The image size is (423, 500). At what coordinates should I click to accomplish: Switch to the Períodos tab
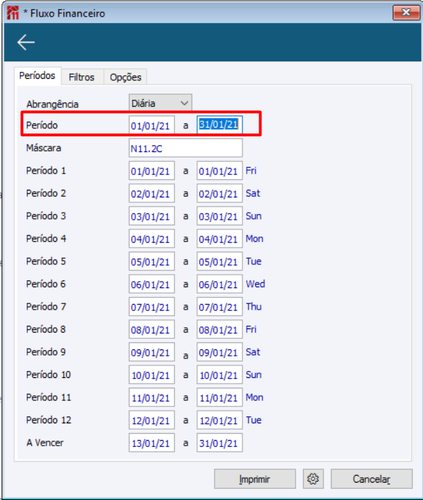click(x=37, y=76)
